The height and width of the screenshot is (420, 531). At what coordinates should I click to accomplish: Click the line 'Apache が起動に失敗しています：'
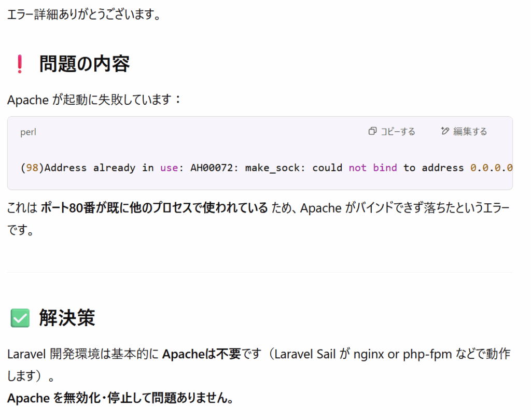pyautogui.click(x=95, y=100)
